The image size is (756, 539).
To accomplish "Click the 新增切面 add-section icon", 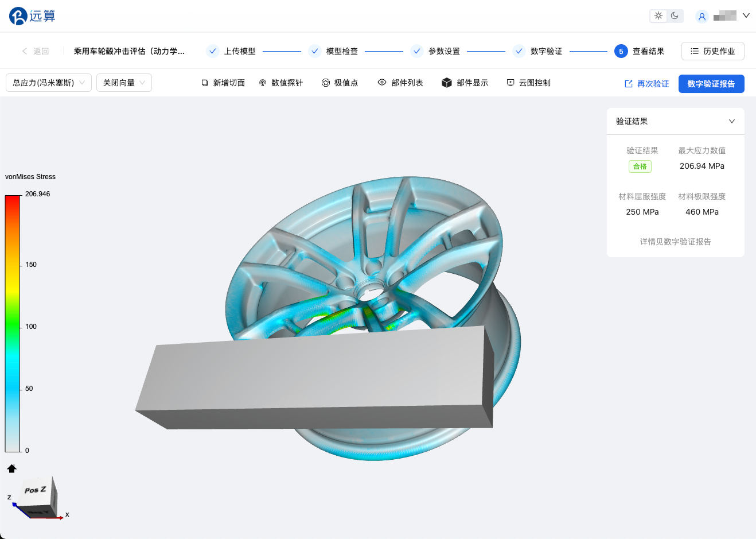I will pos(205,83).
